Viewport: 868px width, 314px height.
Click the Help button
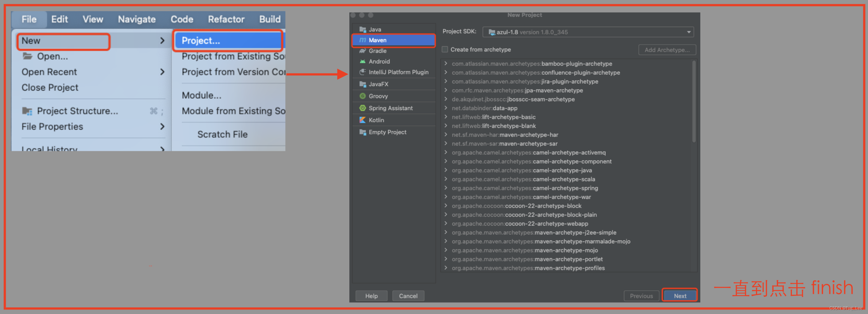pyautogui.click(x=371, y=296)
